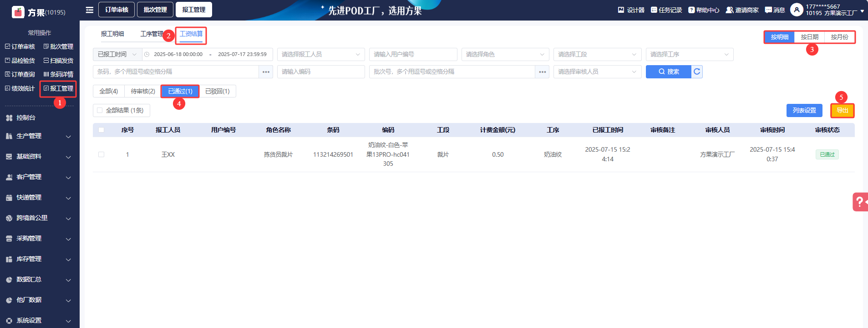Select the 工资结算 tab
The image size is (868, 328).
click(191, 34)
